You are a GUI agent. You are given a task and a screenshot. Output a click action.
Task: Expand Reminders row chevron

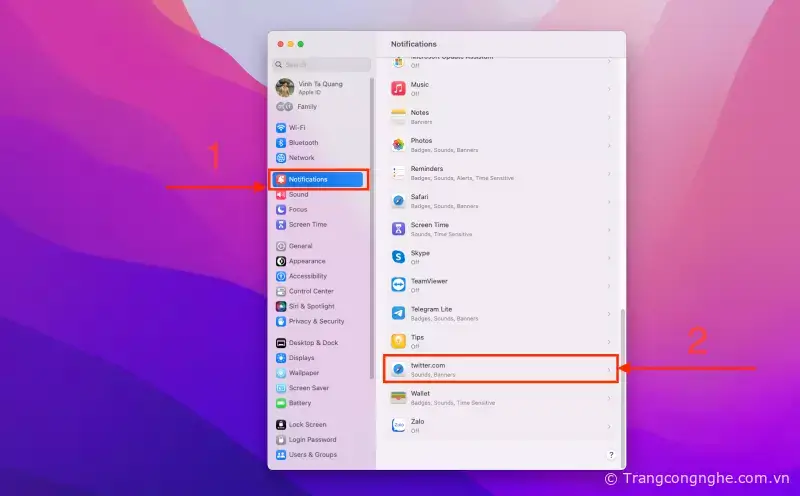pyautogui.click(x=609, y=173)
